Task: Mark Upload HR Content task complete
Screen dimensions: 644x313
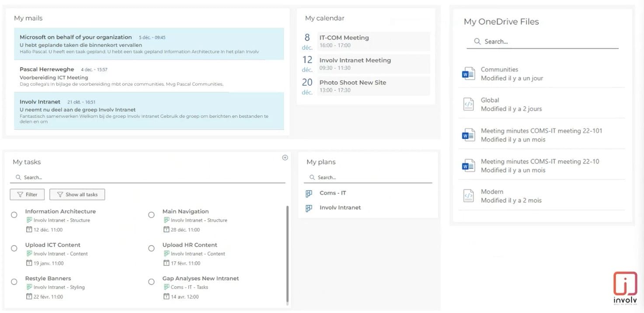Action: click(151, 248)
